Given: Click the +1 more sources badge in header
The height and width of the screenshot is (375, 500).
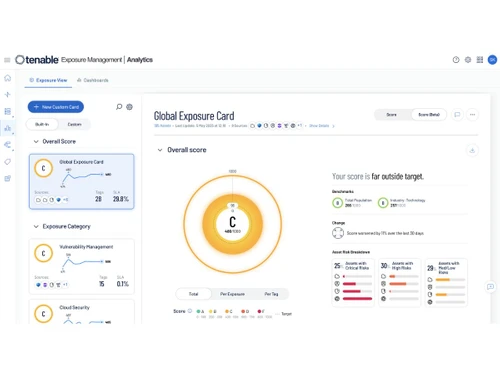Looking at the screenshot, I should 300,126.
